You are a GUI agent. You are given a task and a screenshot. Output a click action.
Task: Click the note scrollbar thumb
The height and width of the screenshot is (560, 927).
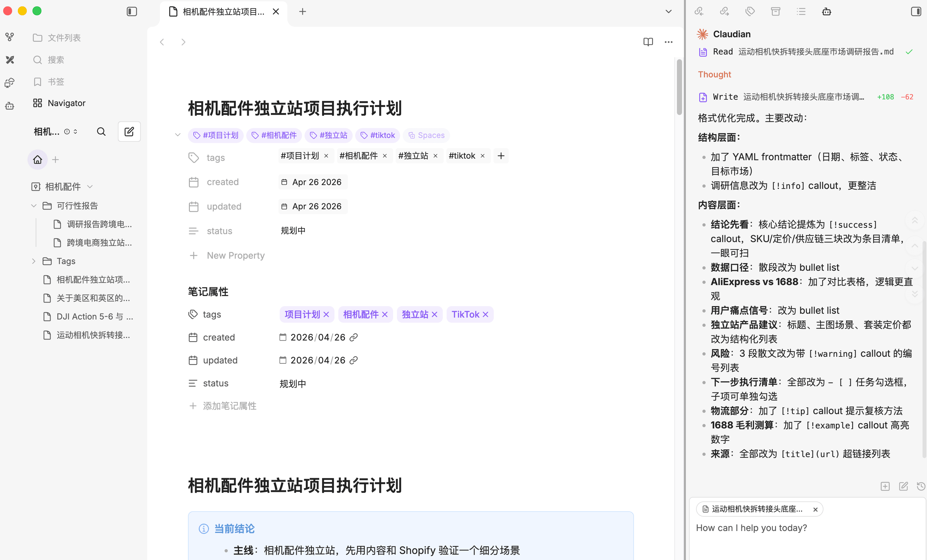(x=679, y=87)
